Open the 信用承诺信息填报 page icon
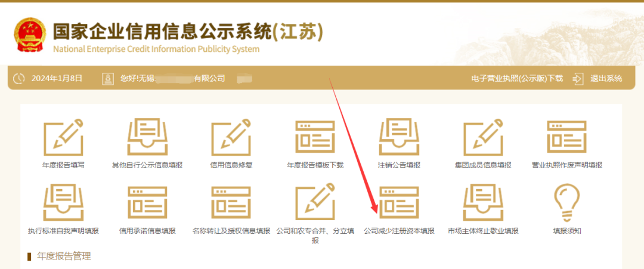Viewport: 644px width, 269px height. pyautogui.click(x=147, y=202)
